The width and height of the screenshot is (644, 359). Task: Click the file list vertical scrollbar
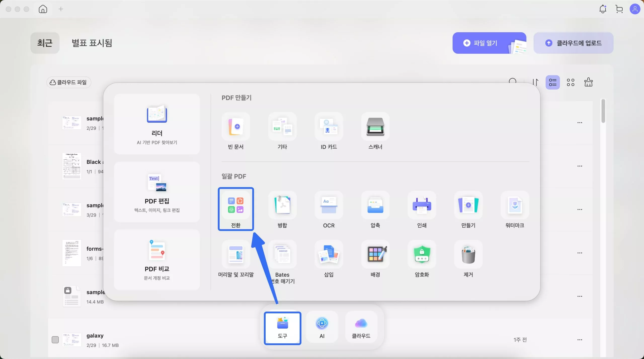603,111
